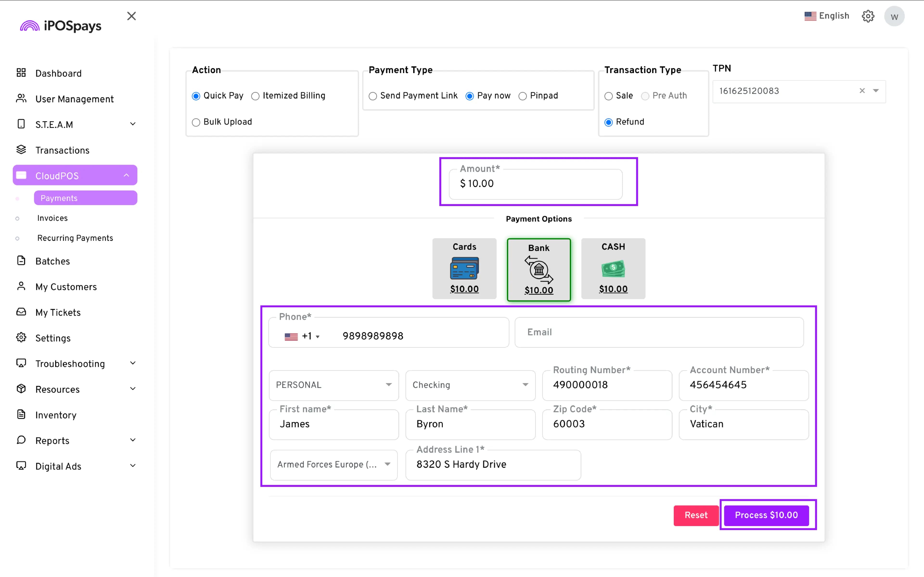The width and height of the screenshot is (924, 577).
Task: Click the Batches file icon
Action: [21, 261]
